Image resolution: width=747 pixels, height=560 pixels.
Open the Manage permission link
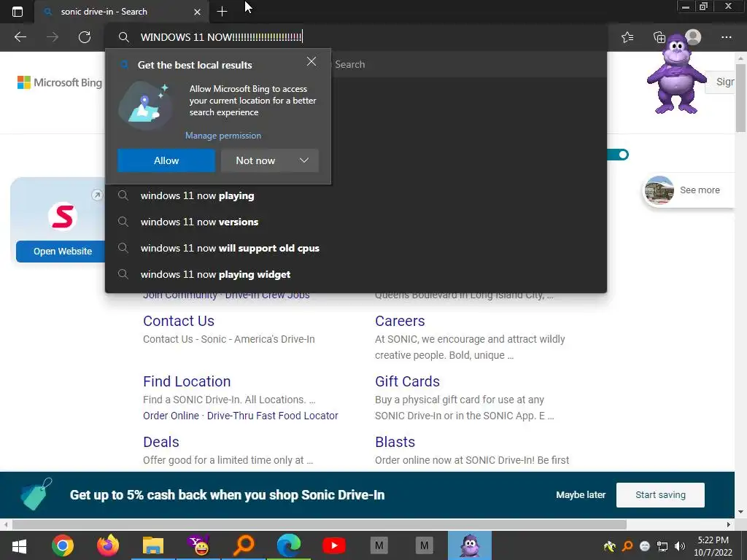coord(223,136)
